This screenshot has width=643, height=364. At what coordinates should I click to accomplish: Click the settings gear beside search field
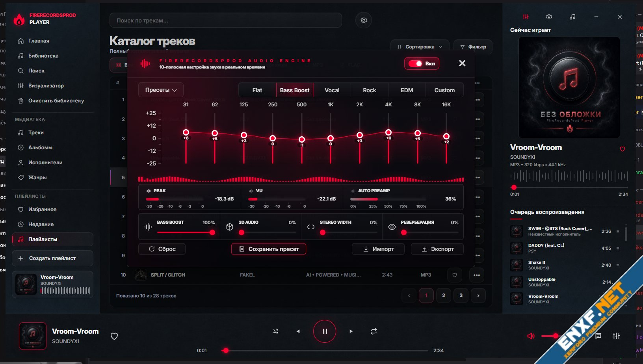(x=364, y=20)
